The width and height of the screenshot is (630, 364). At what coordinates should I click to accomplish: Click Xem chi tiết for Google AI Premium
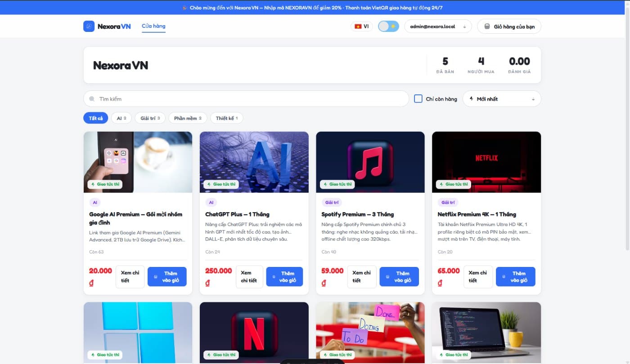point(130,277)
